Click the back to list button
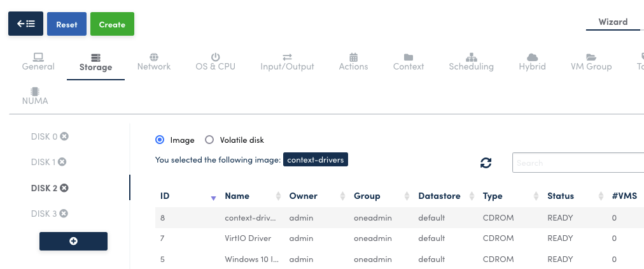Viewport: 644px width, 269px height. [25, 24]
